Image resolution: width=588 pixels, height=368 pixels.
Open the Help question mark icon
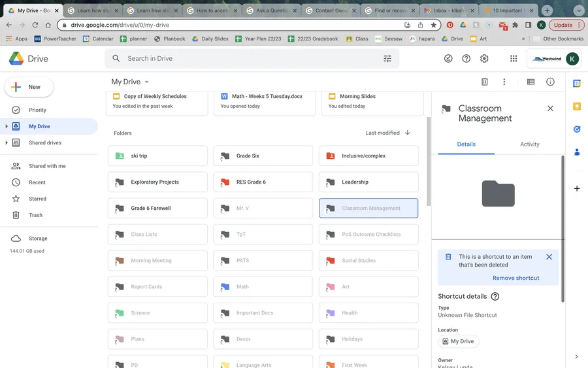click(x=466, y=58)
